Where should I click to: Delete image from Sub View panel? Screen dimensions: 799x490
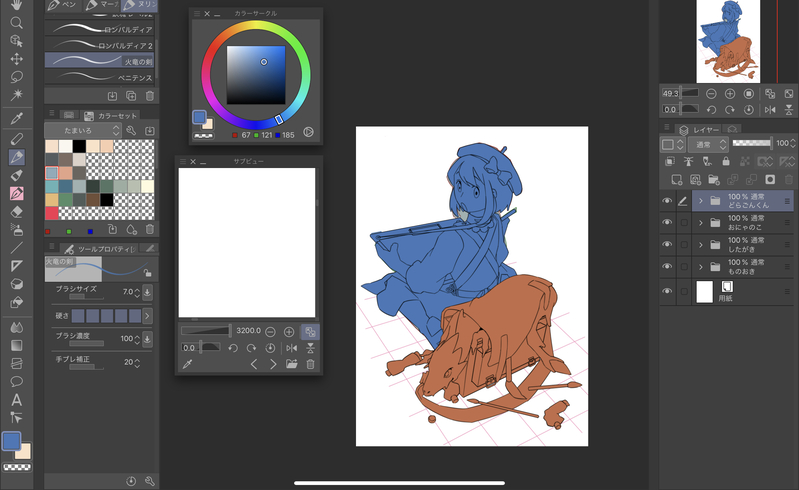[x=310, y=364]
